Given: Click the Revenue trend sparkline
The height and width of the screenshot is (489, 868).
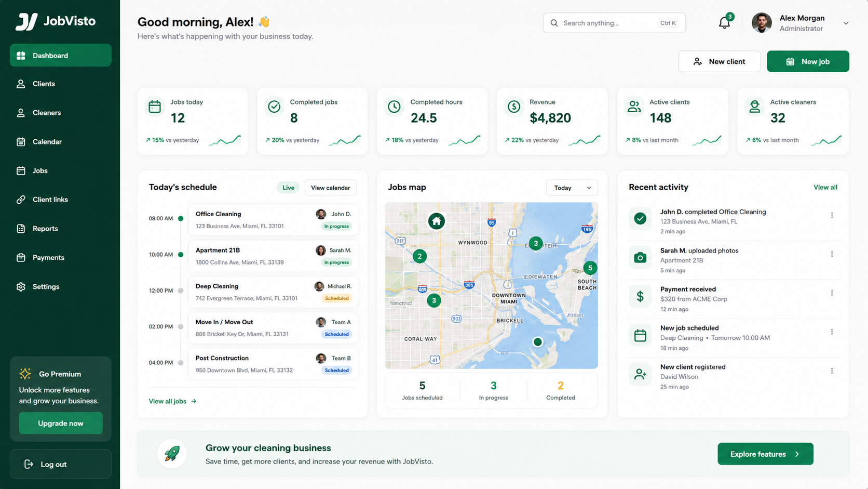Looking at the screenshot, I should click(x=584, y=140).
